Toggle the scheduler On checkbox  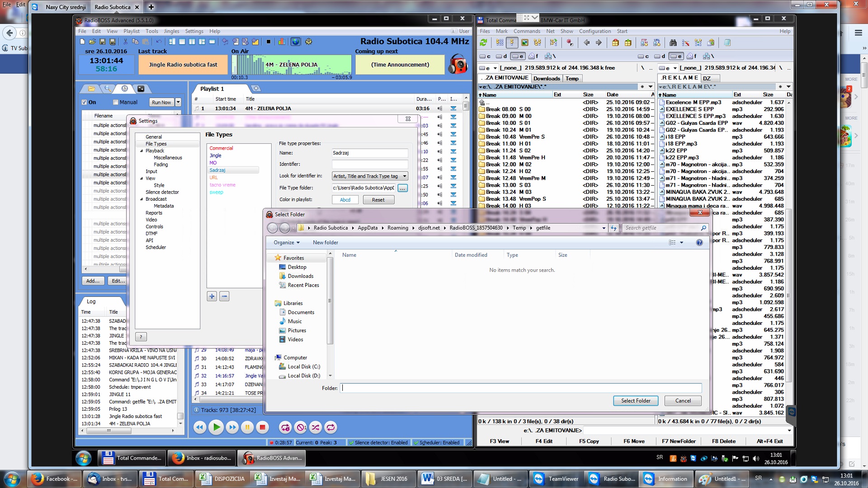(84, 102)
